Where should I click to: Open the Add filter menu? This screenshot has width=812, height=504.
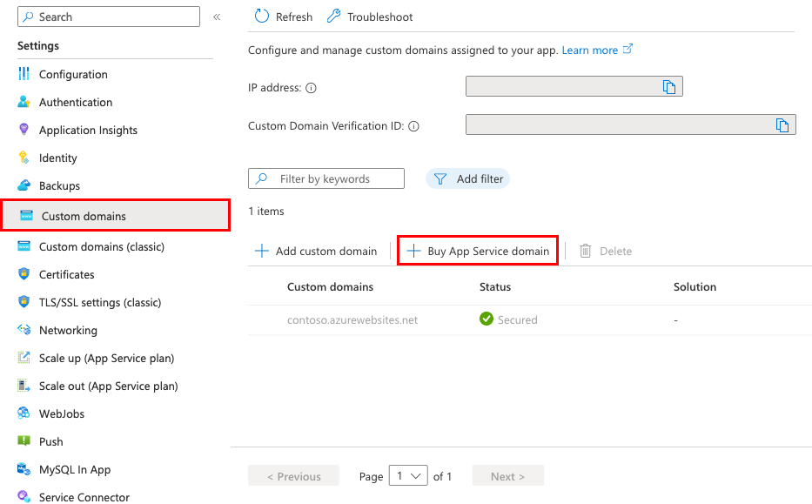pos(467,178)
